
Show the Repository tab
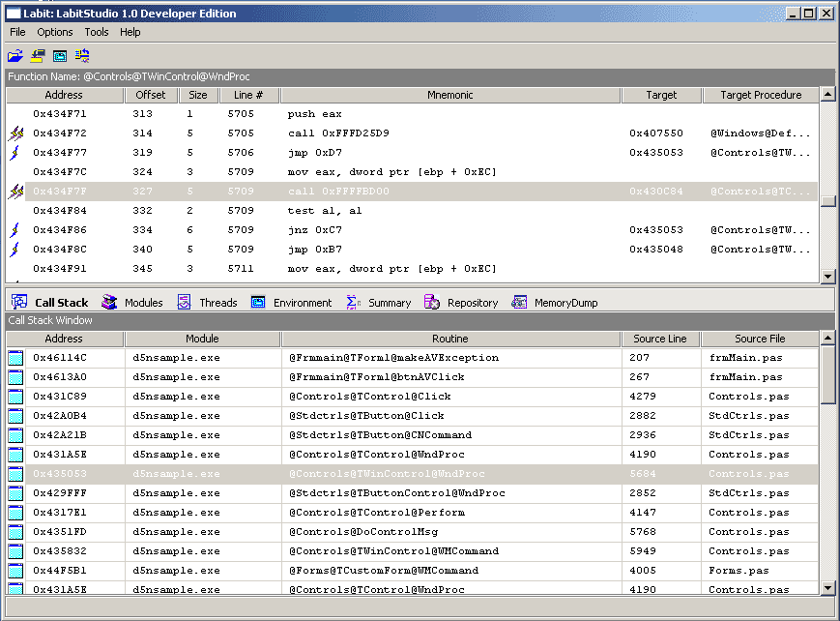461,303
